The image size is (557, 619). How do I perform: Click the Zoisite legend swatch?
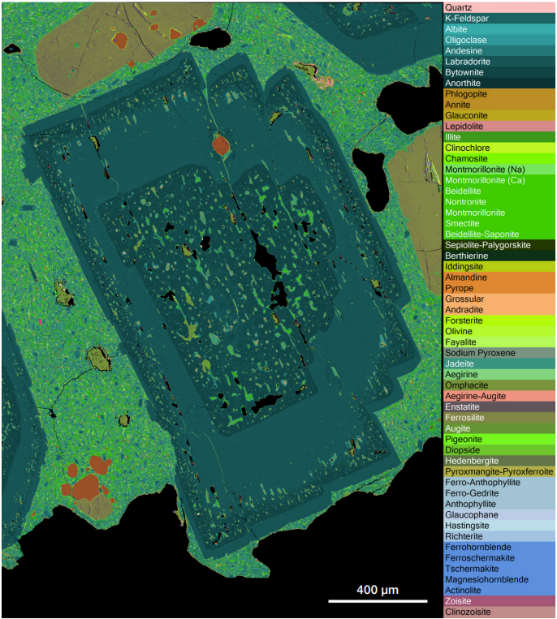(499, 601)
